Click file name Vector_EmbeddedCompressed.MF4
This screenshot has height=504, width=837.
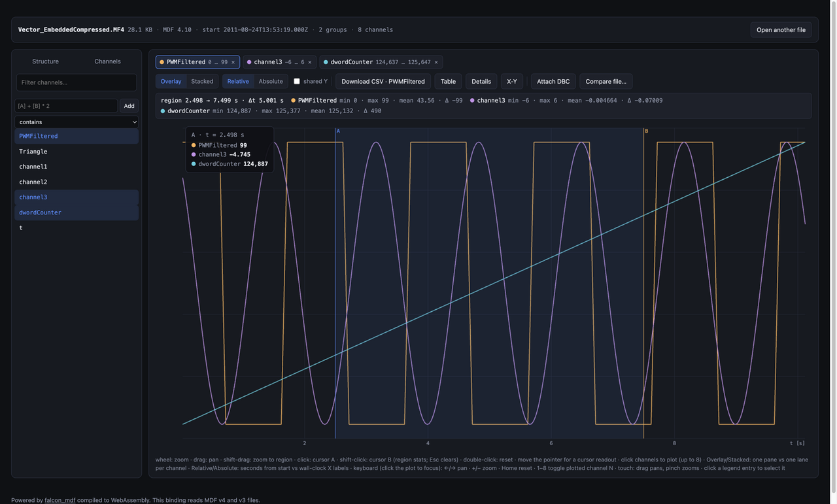point(71,29)
